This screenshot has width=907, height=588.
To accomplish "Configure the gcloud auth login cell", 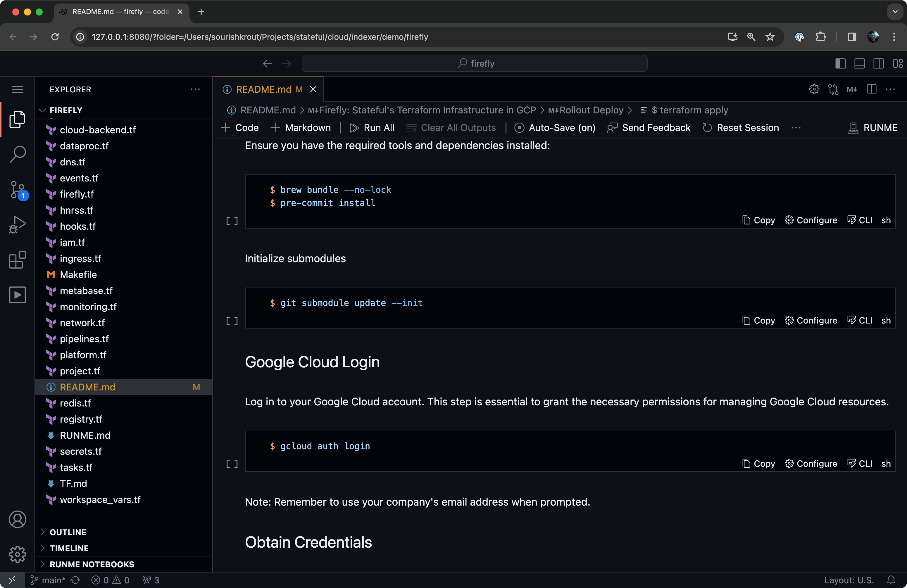I will [x=811, y=464].
